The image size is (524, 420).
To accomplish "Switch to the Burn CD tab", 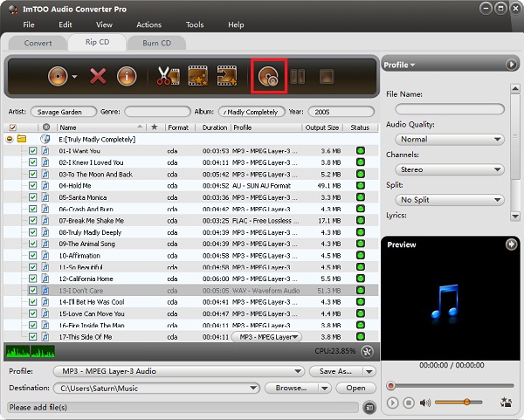I will point(156,43).
